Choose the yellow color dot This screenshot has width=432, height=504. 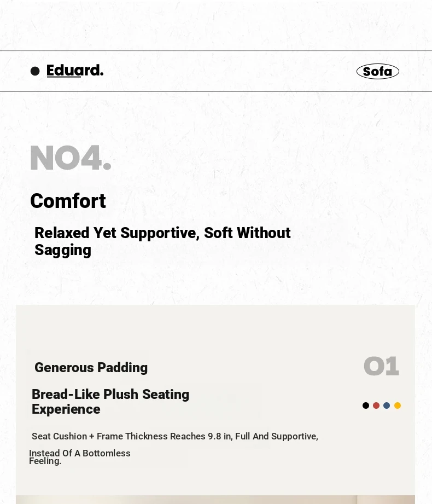tap(398, 405)
